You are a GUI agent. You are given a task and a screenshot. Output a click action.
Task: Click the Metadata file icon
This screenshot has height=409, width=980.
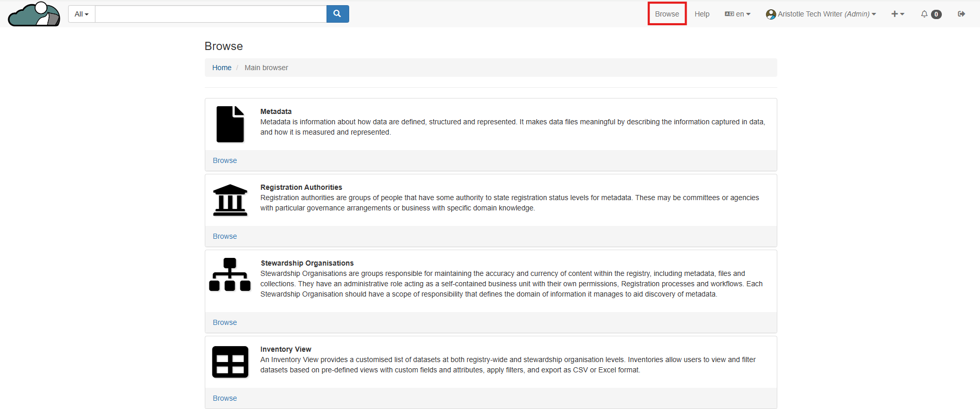230,124
